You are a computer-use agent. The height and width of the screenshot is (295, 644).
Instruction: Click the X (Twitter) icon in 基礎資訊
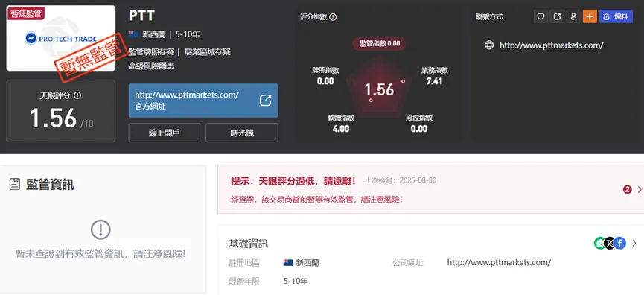pyautogui.click(x=610, y=244)
